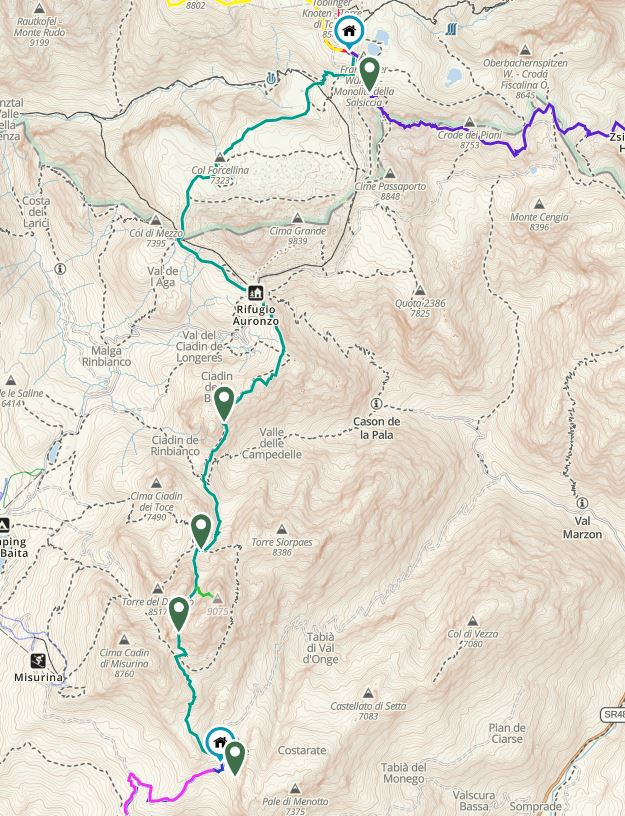This screenshot has height=816, width=625.
Task: Select the blue house marker near Costarate
Action: click(x=220, y=742)
